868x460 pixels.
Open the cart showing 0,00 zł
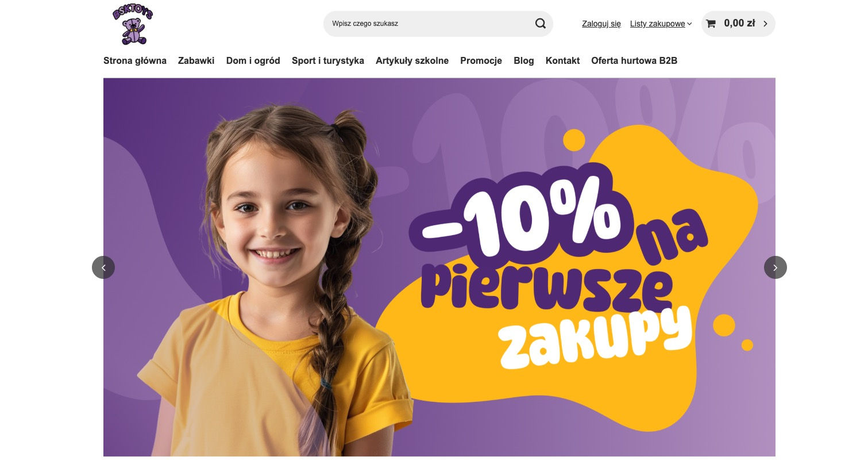pyautogui.click(x=738, y=24)
